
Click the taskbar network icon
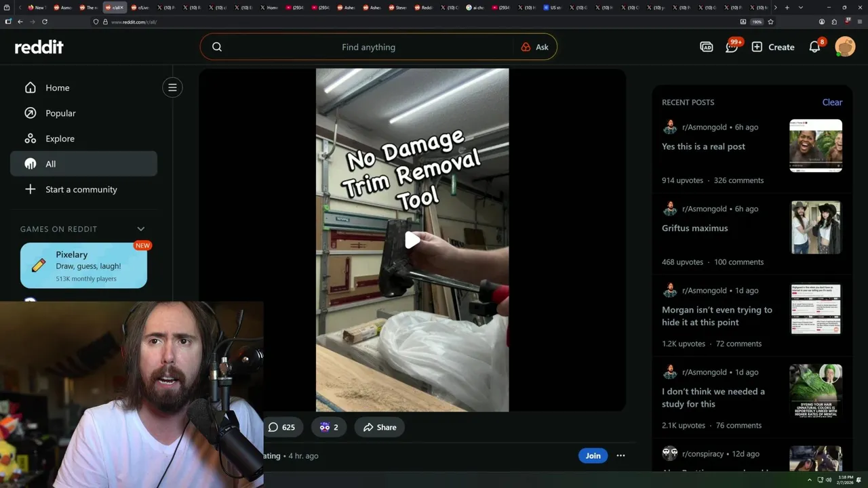821,480
